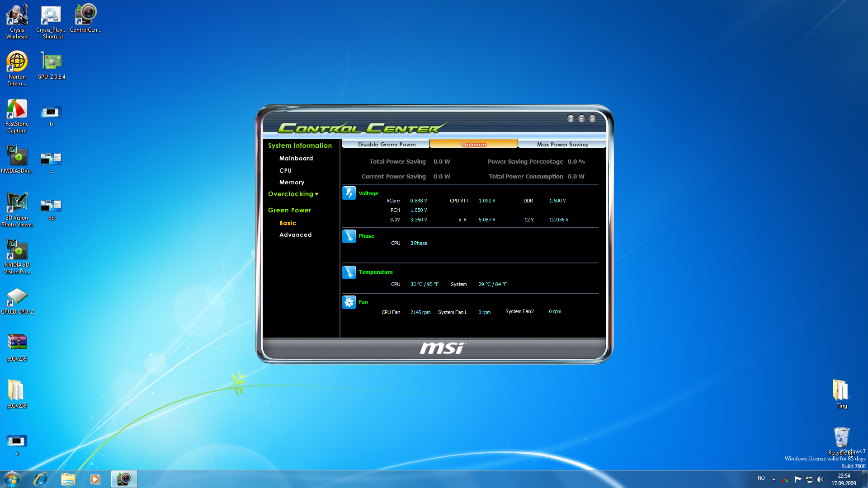Open the Memory information page
Screen dimensions: 868x488
[x=292, y=183]
